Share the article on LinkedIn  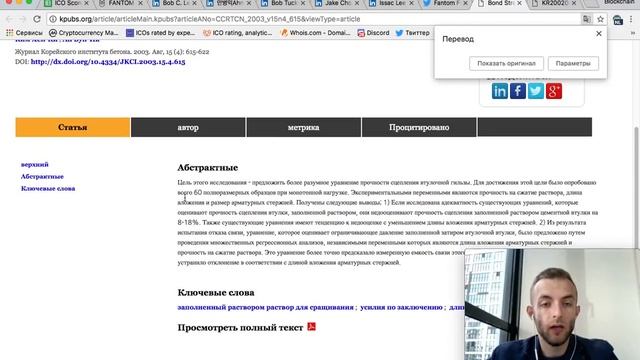pyautogui.click(x=500, y=91)
